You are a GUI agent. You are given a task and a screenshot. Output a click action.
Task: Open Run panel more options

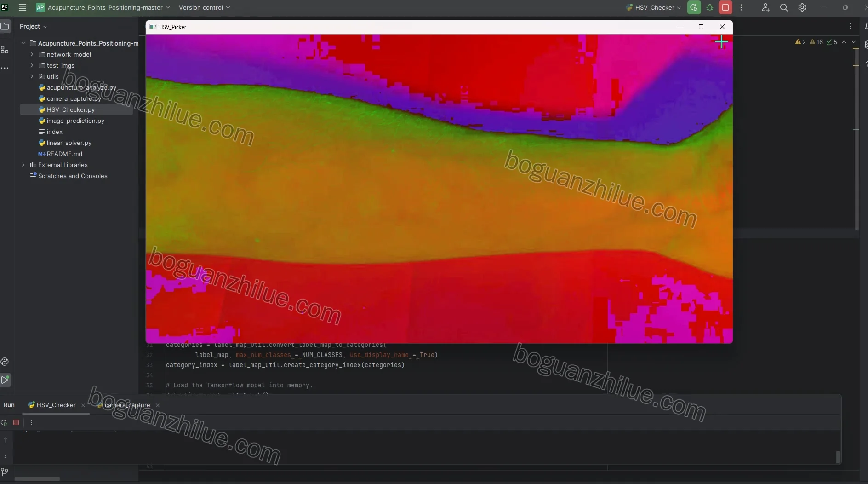click(x=31, y=422)
